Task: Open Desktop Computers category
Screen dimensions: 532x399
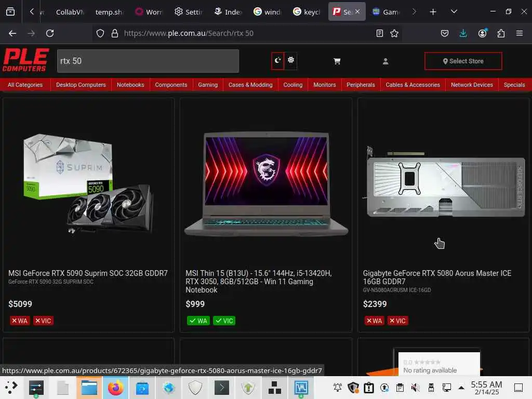Action: pos(81,85)
